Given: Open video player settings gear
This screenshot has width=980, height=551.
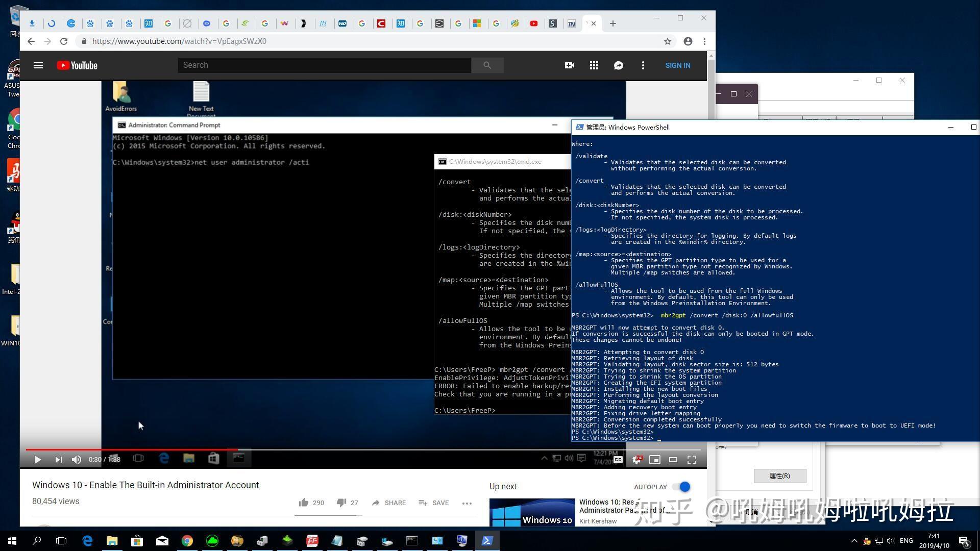Looking at the screenshot, I should pyautogui.click(x=636, y=460).
